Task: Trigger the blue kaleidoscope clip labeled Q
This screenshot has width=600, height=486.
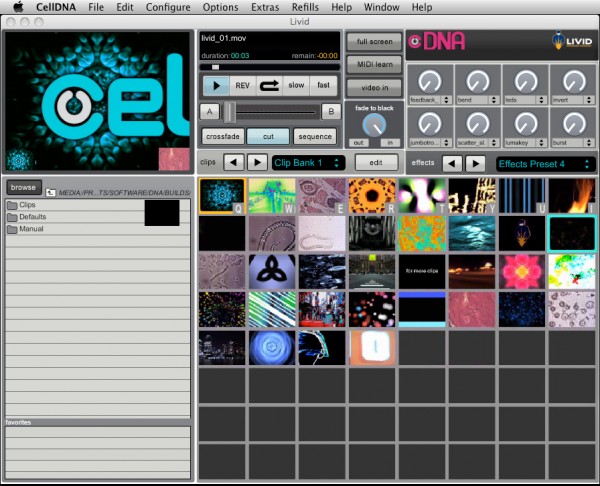Action: 222,196
